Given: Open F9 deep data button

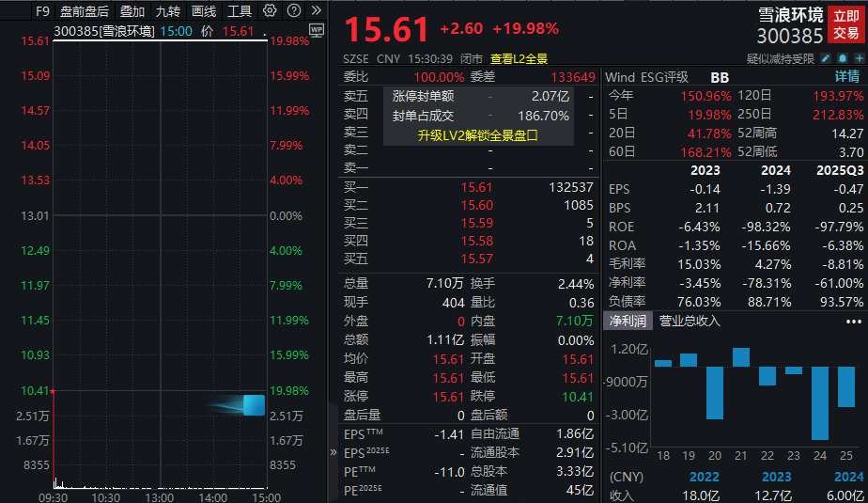Looking at the screenshot, I should click(42, 11).
